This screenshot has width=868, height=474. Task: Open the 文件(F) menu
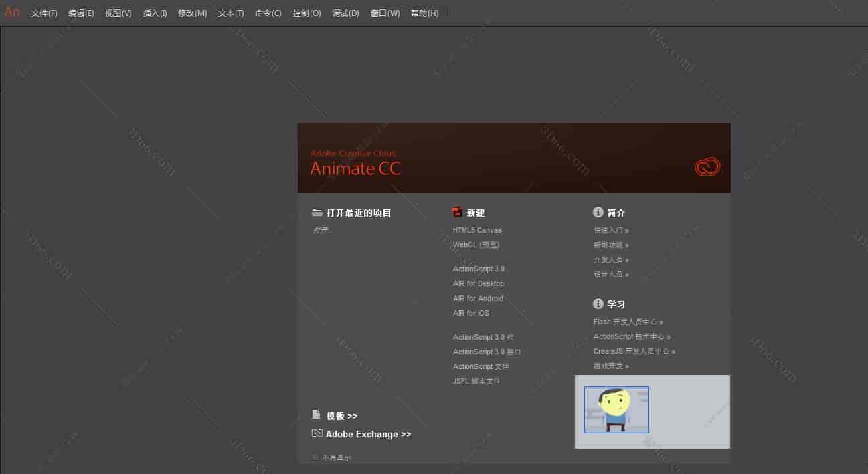[x=43, y=13]
